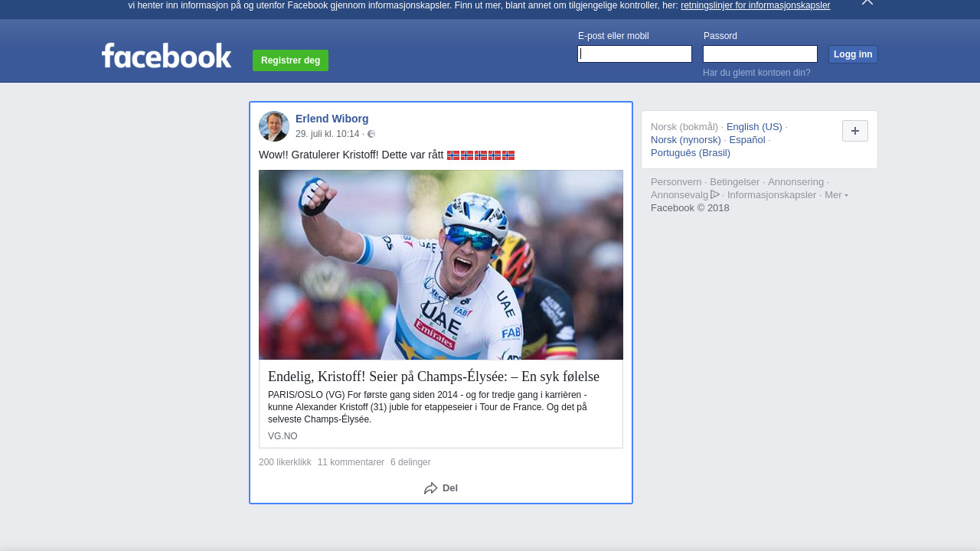The height and width of the screenshot is (551, 980).
Task: Click the VG.NO source label
Action: pyautogui.click(x=283, y=436)
